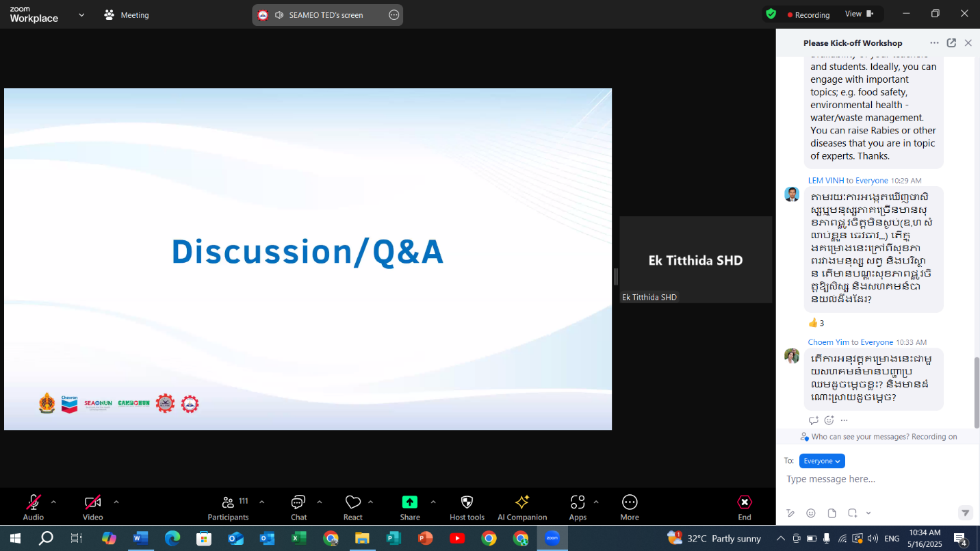The width and height of the screenshot is (980, 551).
Task: Expand the 'Everyone' recipient dropdown
Action: click(x=822, y=461)
